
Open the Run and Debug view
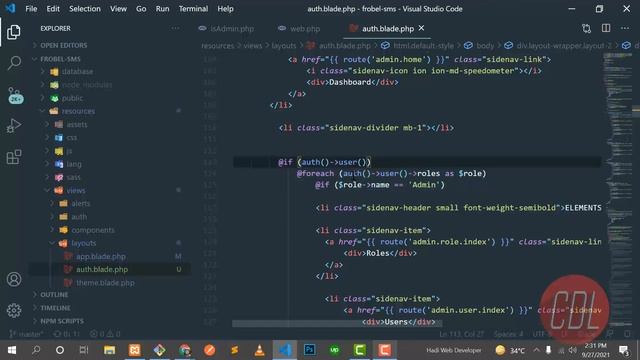pyautogui.click(x=14, y=126)
